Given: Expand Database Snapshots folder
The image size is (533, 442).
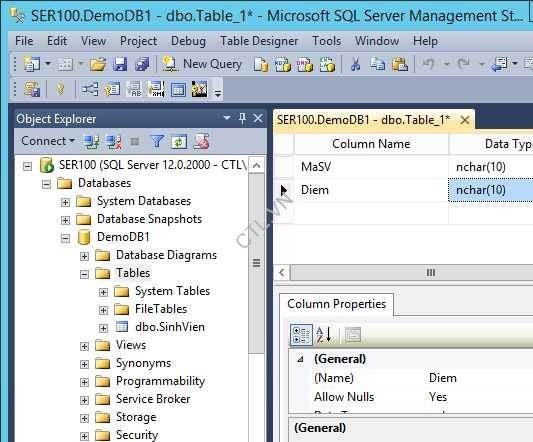Looking at the screenshot, I should pyautogui.click(x=65, y=220).
